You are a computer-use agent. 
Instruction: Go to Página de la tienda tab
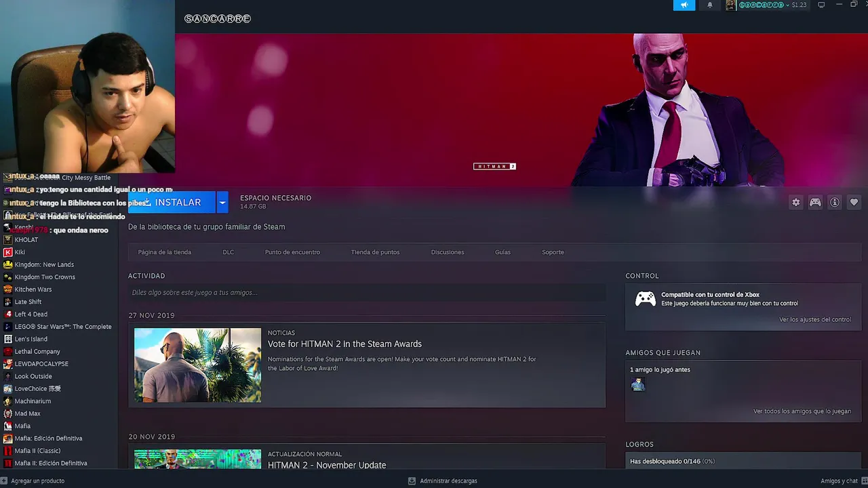click(x=165, y=252)
